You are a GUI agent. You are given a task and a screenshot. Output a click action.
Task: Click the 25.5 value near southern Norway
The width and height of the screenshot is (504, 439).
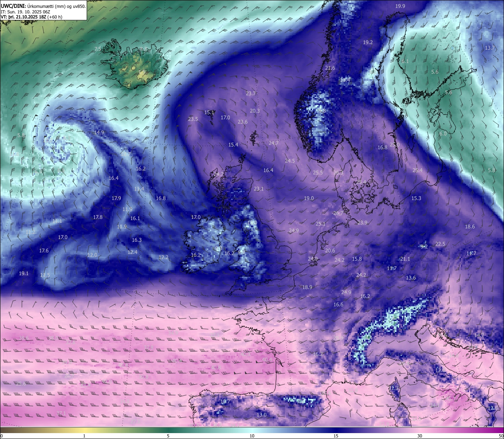[x=318, y=172]
